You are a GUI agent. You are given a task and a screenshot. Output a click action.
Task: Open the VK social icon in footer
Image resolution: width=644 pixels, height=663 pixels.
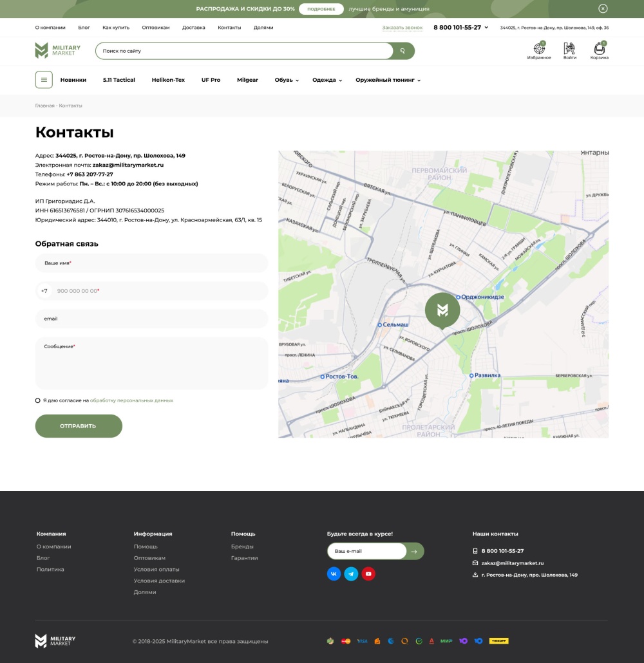click(x=334, y=574)
